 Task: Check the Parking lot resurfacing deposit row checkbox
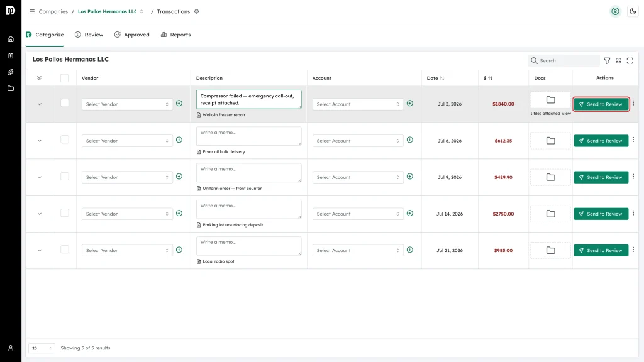tap(65, 212)
